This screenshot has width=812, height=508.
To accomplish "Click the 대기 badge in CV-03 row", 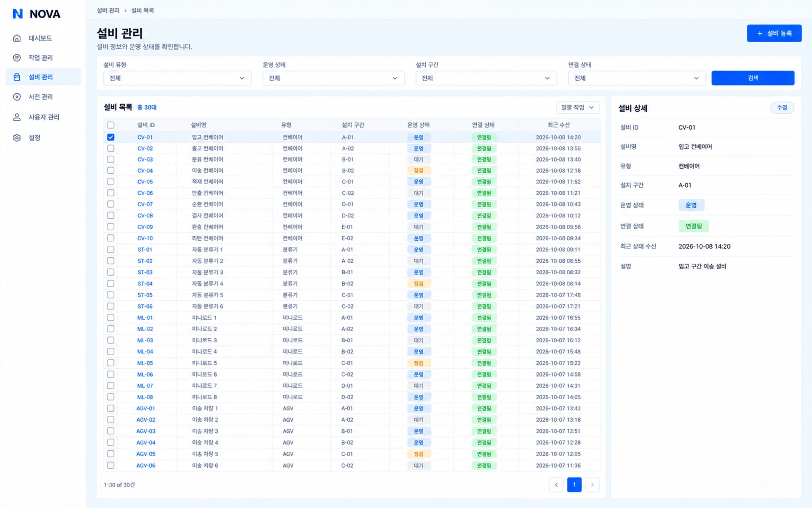I will coord(418,159).
